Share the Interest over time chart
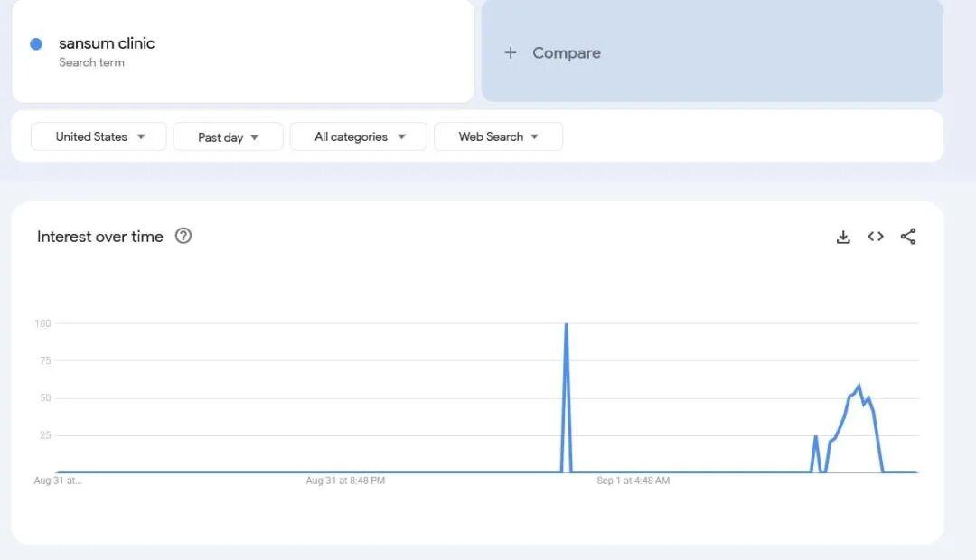976x560 pixels. click(x=908, y=237)
